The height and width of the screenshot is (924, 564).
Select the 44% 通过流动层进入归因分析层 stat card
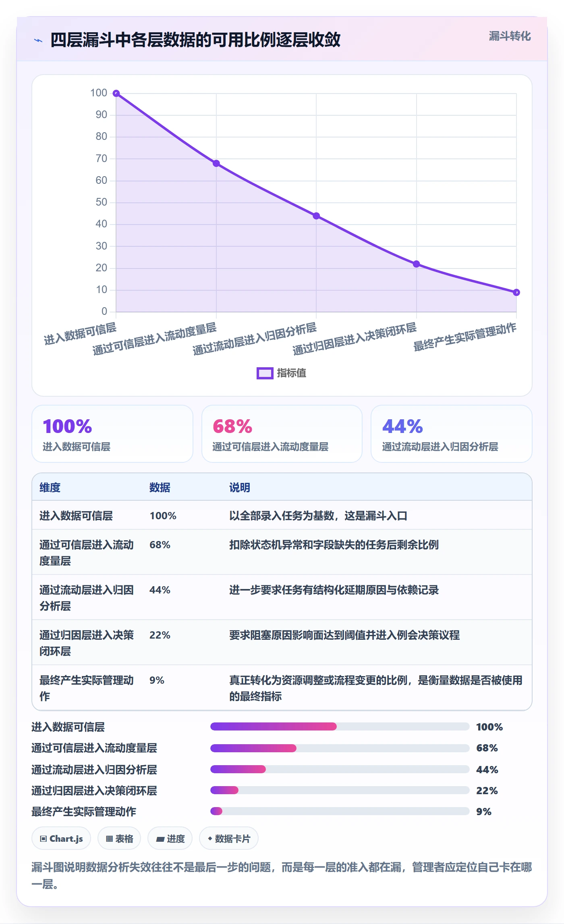pos(452,434)
